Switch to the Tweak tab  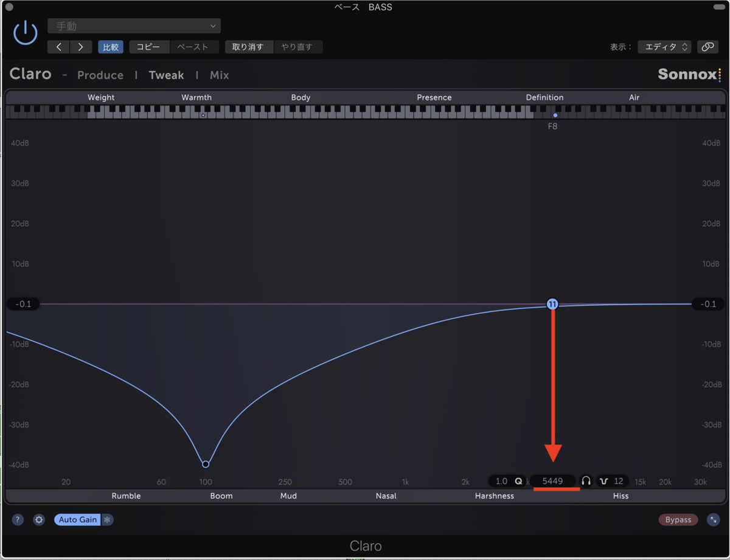[166, 75]
